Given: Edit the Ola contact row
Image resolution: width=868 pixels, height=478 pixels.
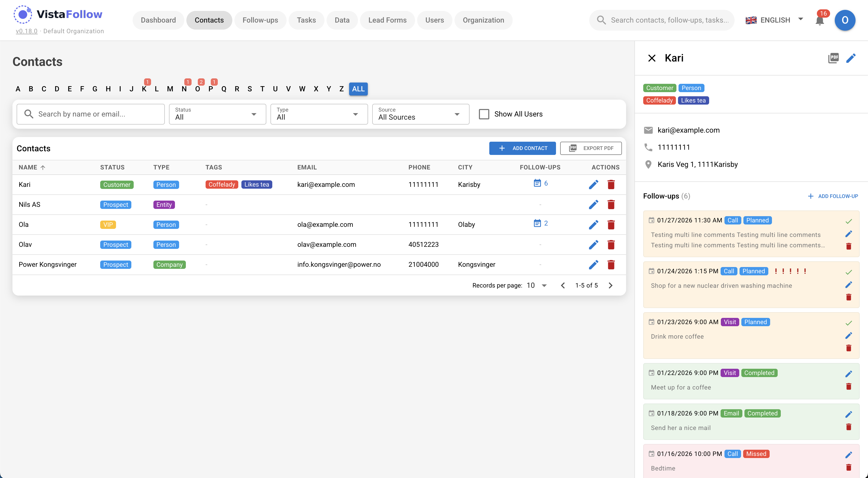Looking at the screenshot, I should 593,225.
